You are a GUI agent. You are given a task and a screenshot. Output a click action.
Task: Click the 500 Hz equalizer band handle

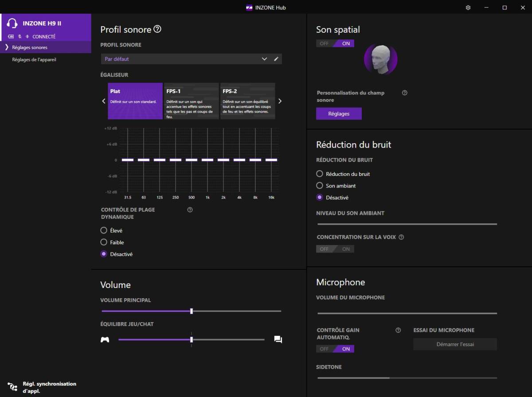tap(192, 160)
